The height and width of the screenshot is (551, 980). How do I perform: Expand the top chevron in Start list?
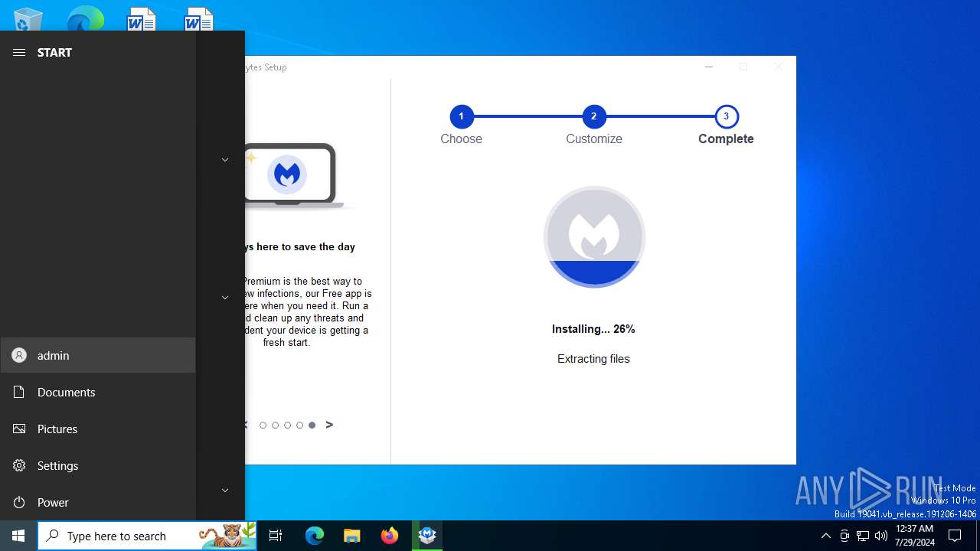pyautogui.click(x=225, y=160)
